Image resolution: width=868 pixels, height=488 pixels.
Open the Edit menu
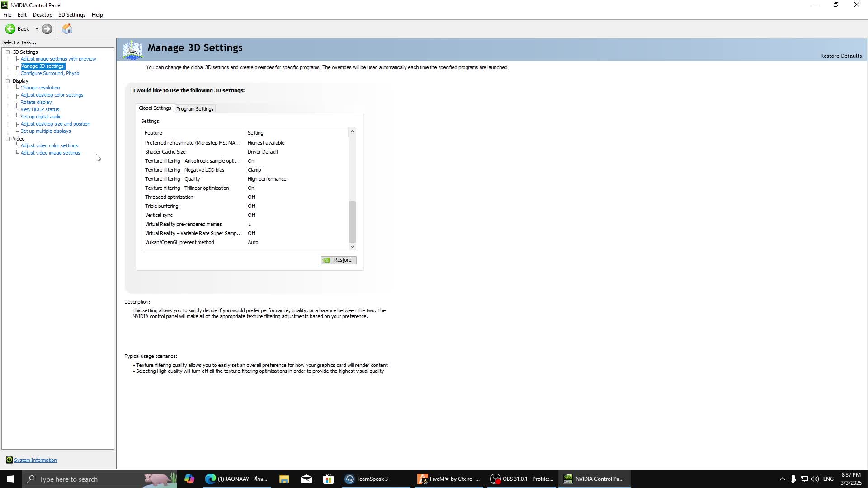[22, 15]
